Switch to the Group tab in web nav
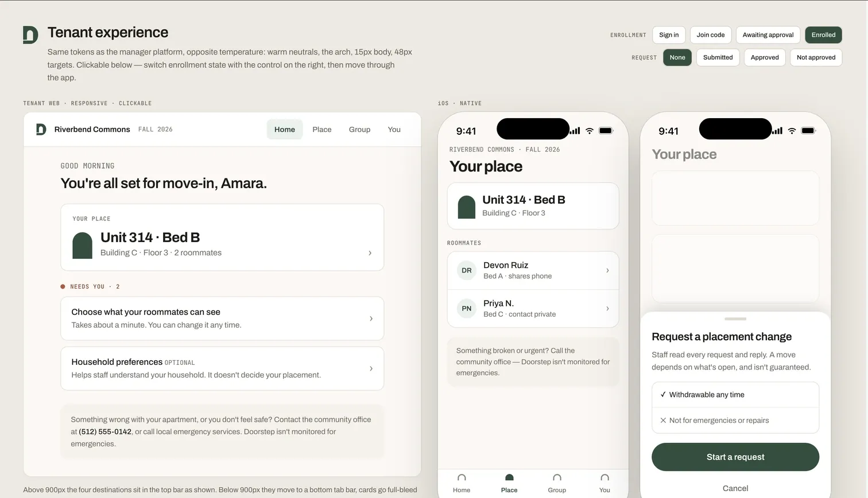This screenshot has width=868, height=498. click(x=359, y=130)
